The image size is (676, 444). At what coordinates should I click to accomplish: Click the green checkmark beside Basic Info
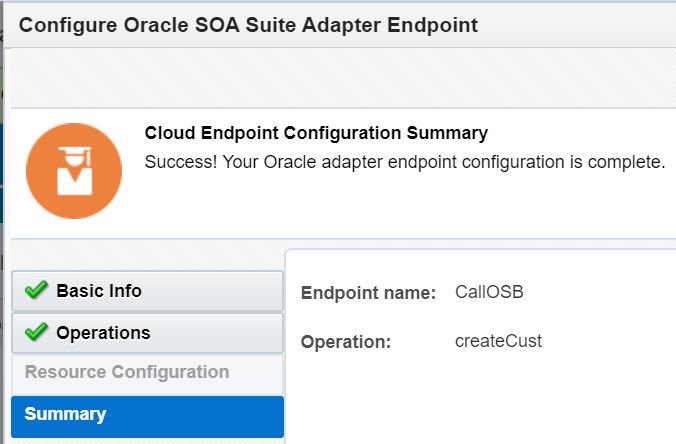37,291
